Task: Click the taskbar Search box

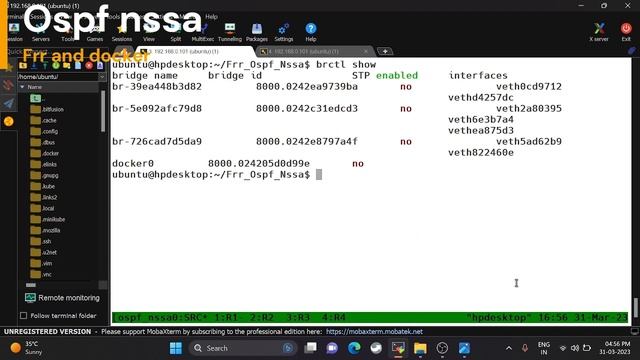Action: [242, 348]
